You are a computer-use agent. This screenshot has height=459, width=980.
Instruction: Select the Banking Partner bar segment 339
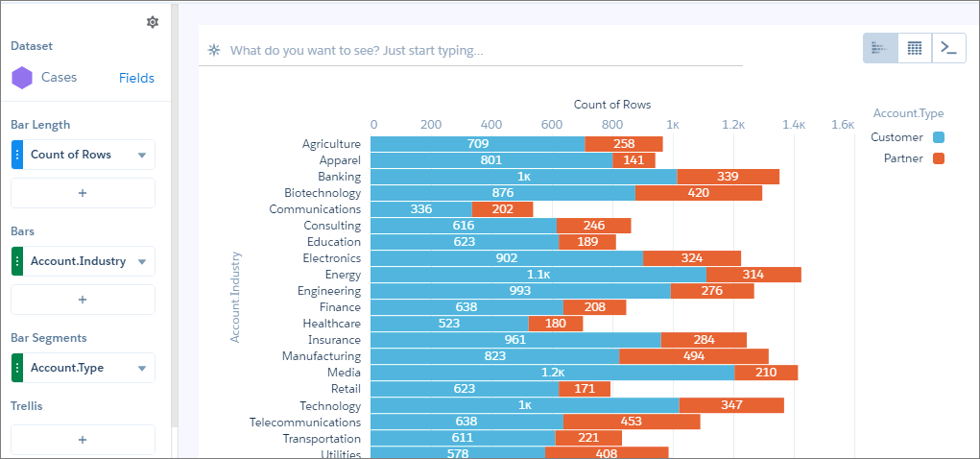tap(729, 177)
